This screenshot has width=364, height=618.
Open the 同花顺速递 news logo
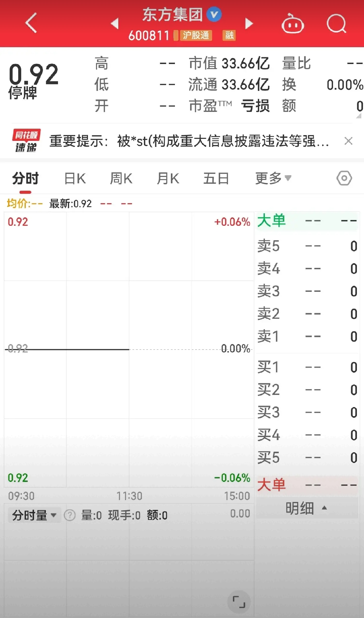[x=26, y=141]
